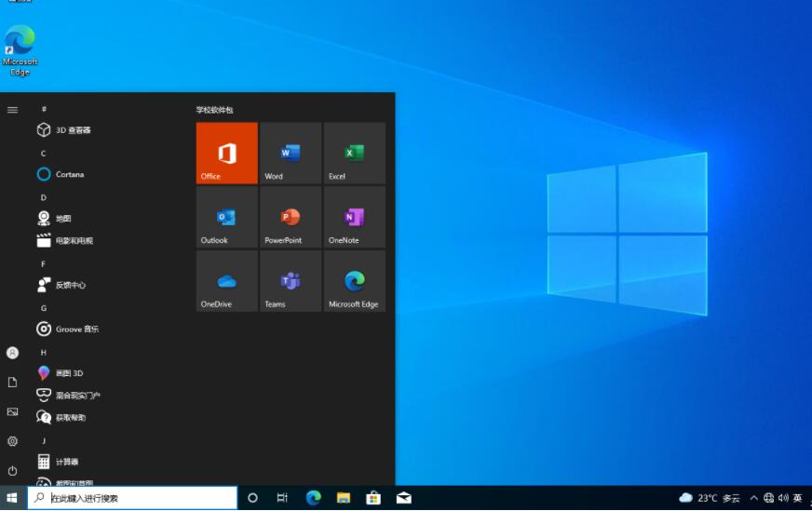Open the Mail app on the taskbar
Screen dimensions: 812x511
404,498
